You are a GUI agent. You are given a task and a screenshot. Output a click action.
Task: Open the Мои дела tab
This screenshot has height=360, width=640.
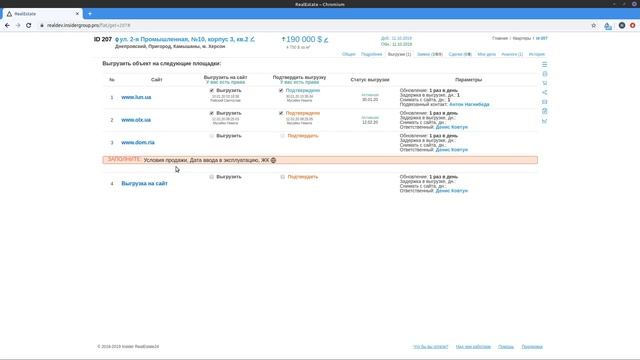click(x=487, y=54)
